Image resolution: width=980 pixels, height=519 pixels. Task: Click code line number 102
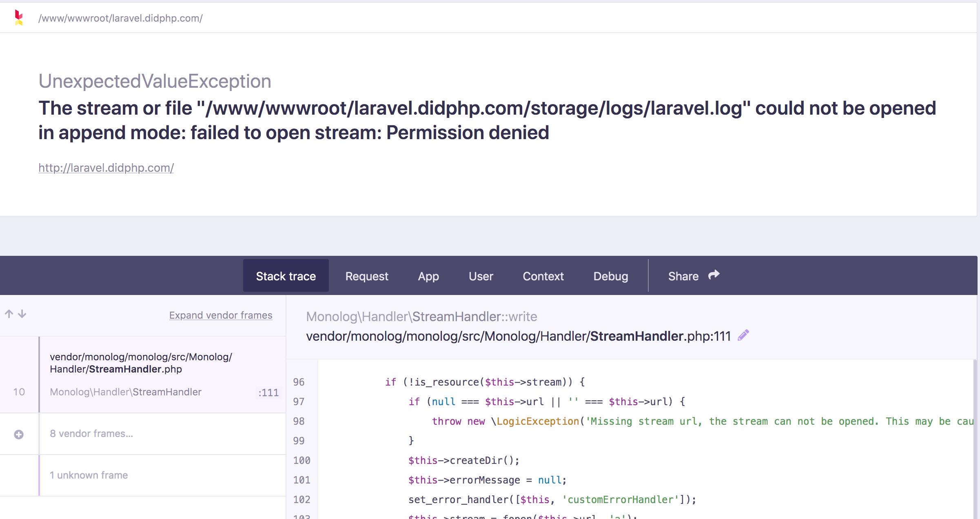(302, 500)
